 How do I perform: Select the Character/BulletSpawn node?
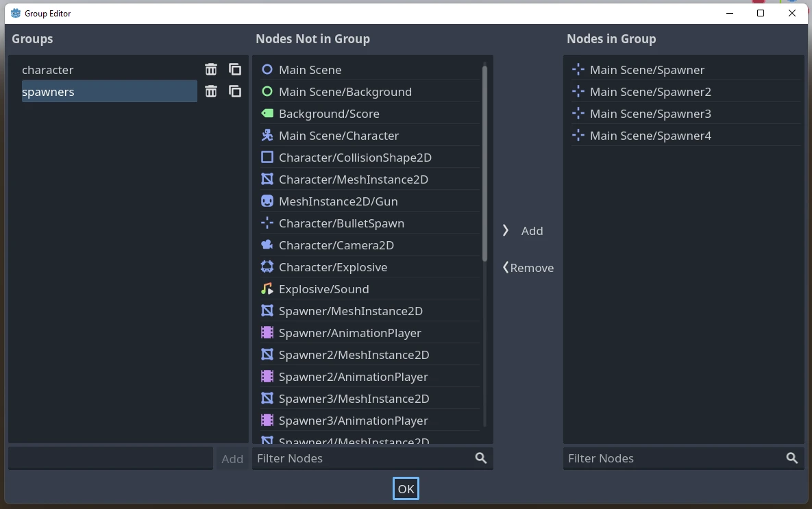tap(341, 223)
